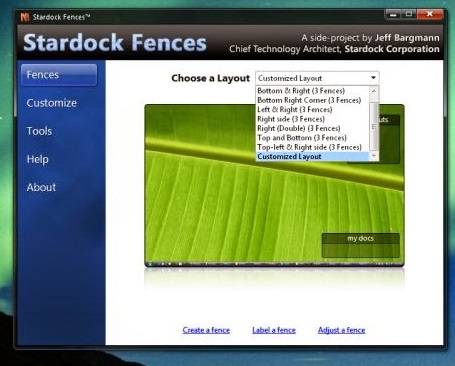Click the desktop layout preview image

pos(274,185)
